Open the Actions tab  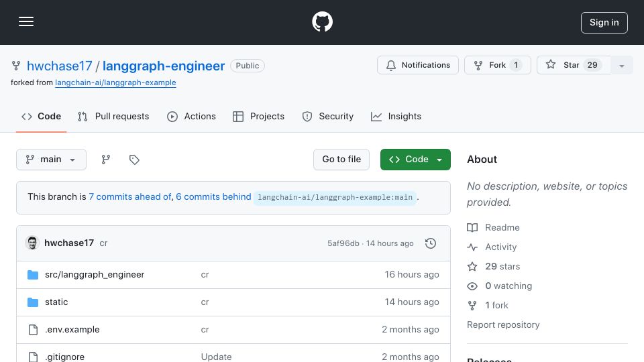[191, 117]
